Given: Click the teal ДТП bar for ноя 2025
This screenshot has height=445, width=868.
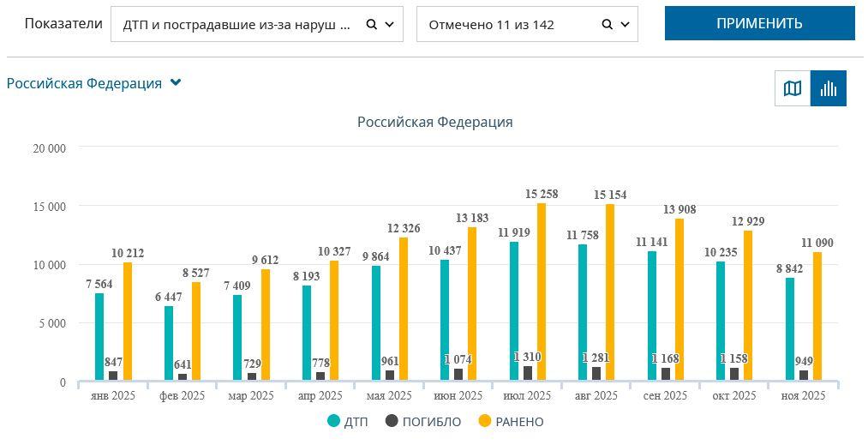Looking at the screenshot, I should (x=789, y=329).
